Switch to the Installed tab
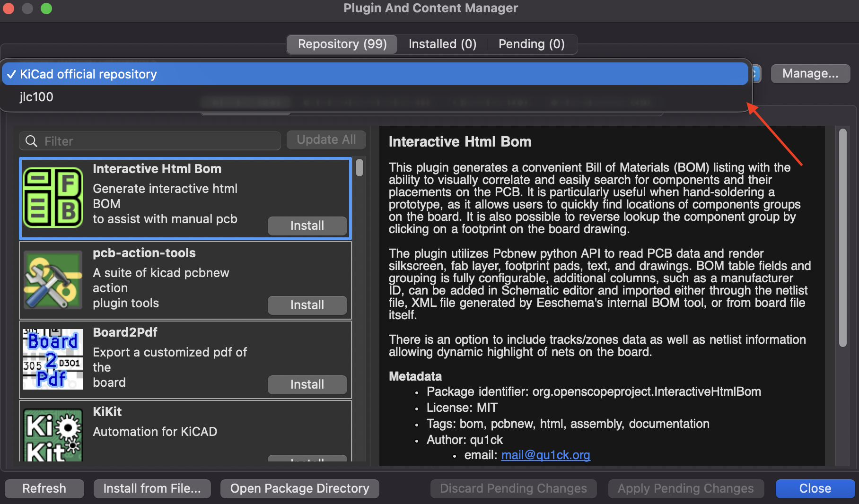Screen dimensions: 859x504 442,44
